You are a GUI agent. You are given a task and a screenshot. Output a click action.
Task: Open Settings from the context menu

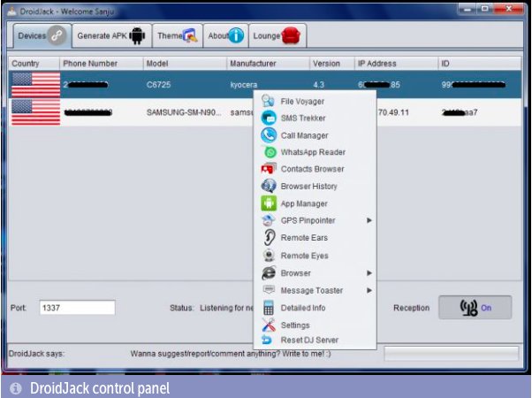point(315,325)
